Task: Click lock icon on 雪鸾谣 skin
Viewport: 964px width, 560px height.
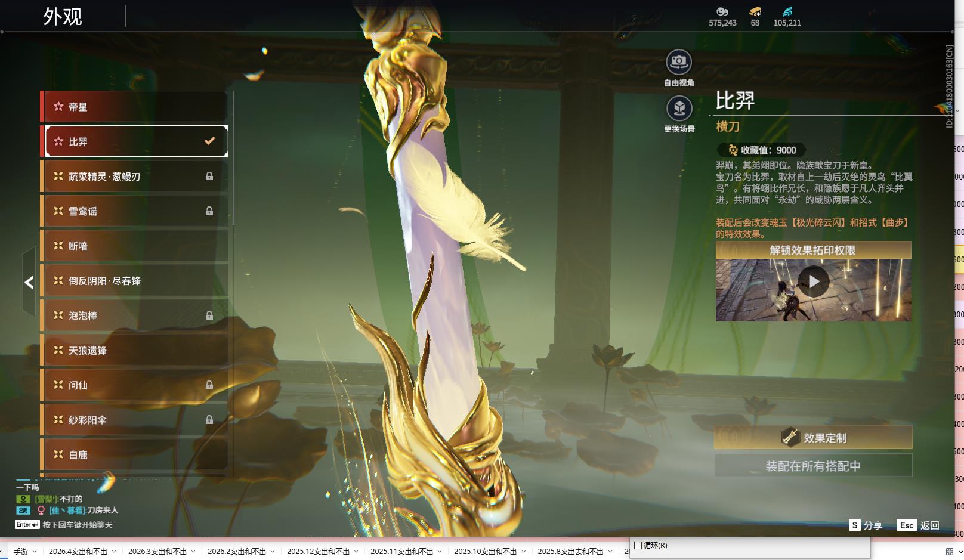Action: (x=209, y=211)
